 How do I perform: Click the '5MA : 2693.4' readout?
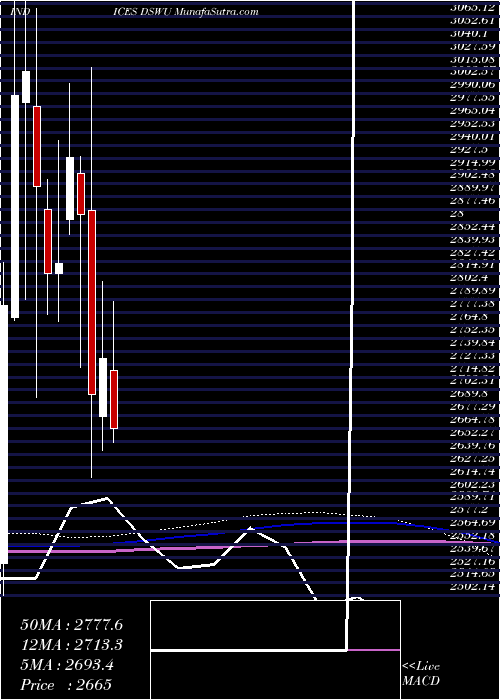(x=67, y=665)
